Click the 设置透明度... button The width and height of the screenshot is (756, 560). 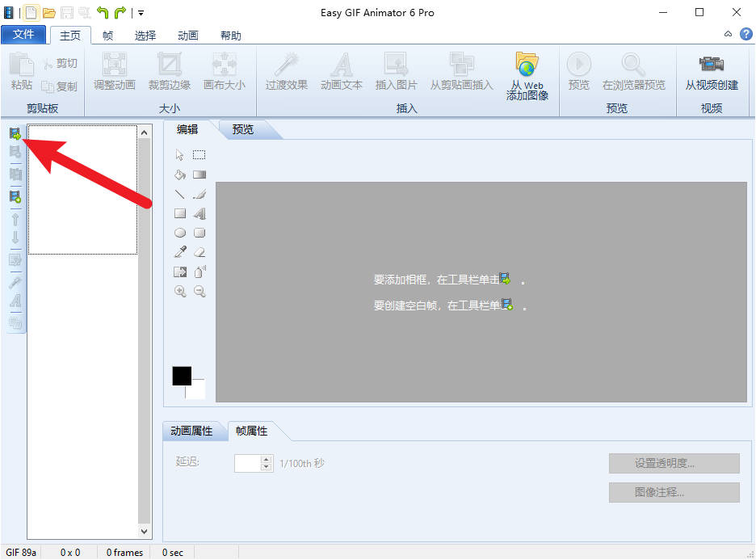(x=674, y=463)
